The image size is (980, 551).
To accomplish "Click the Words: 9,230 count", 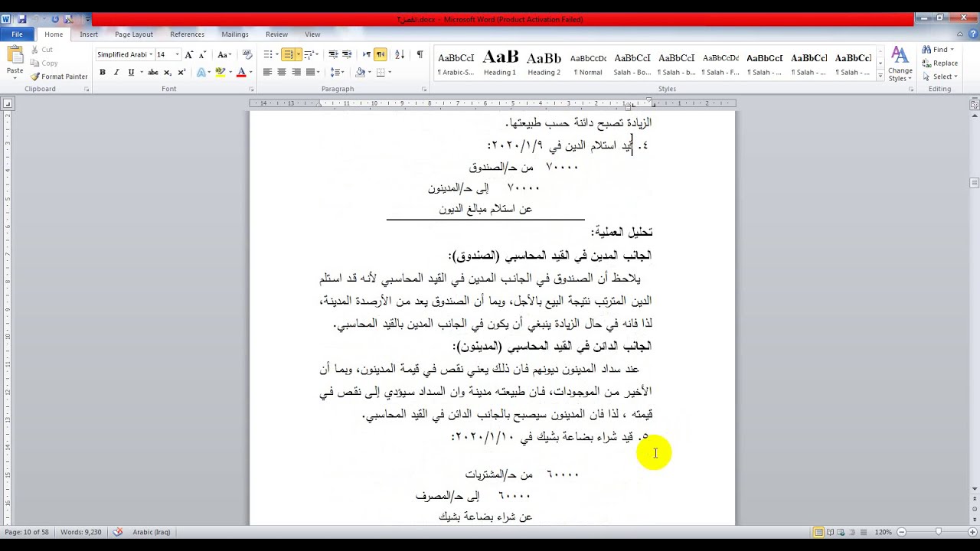I will 81,532.
